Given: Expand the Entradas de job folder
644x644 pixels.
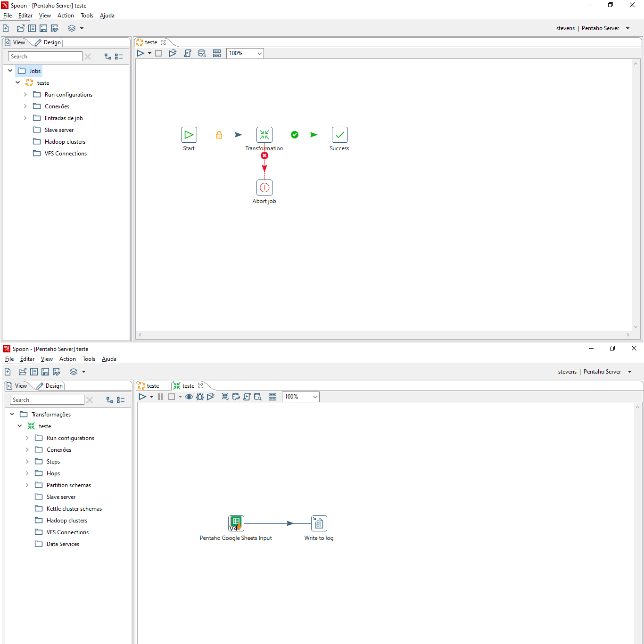Looking at the screenshot, I should (25, 118).
